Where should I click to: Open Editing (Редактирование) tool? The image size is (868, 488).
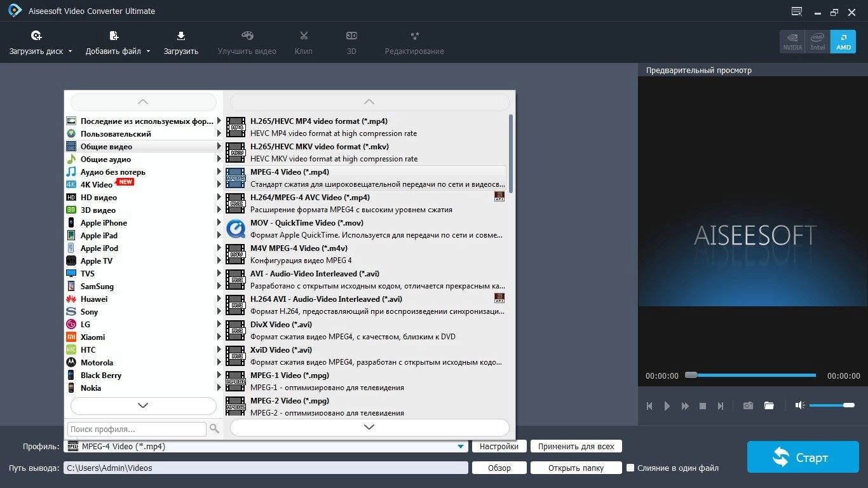tap(414, 43)
